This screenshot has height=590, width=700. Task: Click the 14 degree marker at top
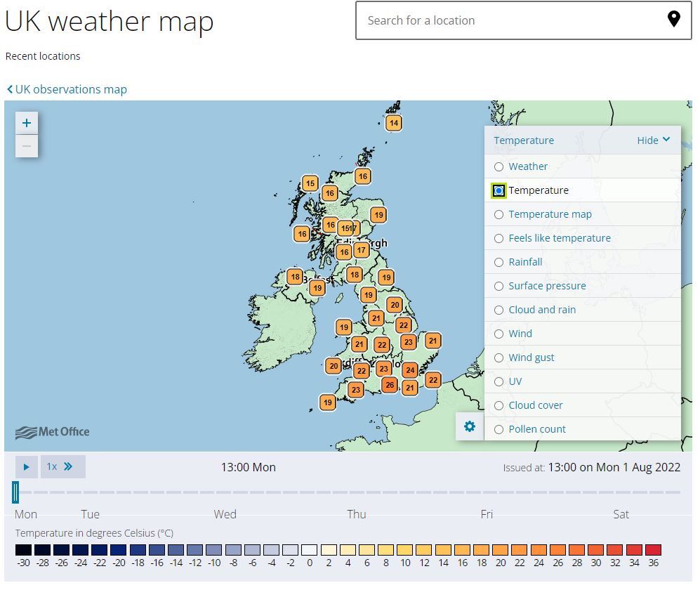point(394,123)
